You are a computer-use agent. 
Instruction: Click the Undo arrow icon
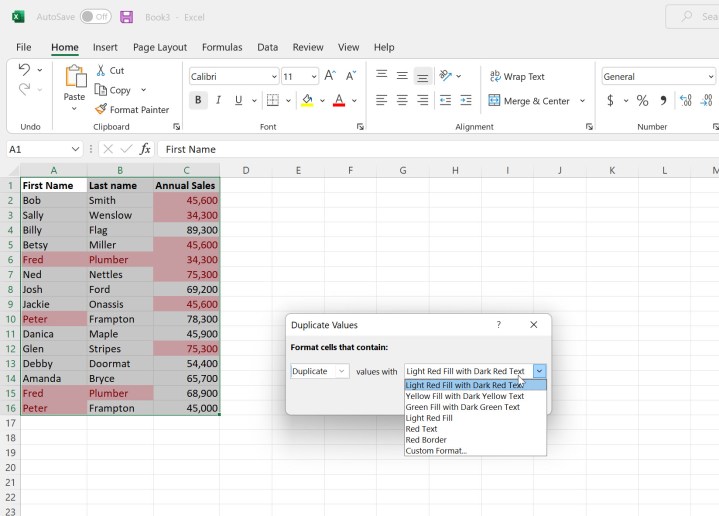(24, 70)
